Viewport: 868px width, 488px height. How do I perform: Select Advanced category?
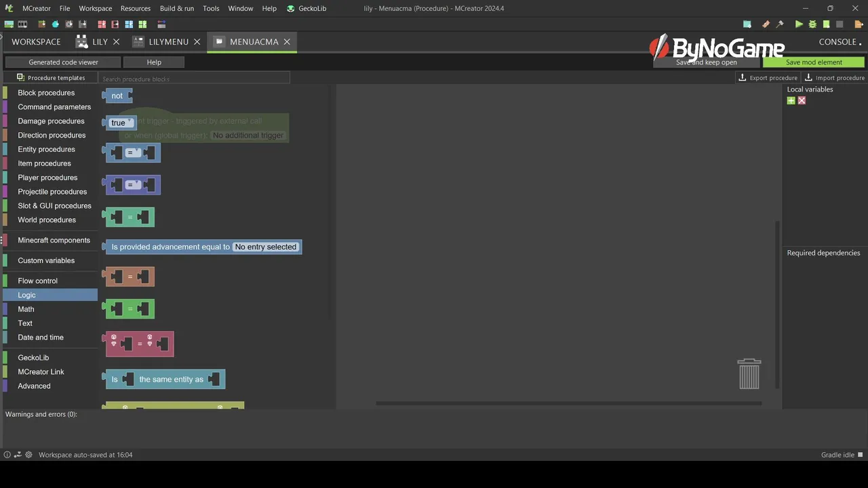pos(50,386)
